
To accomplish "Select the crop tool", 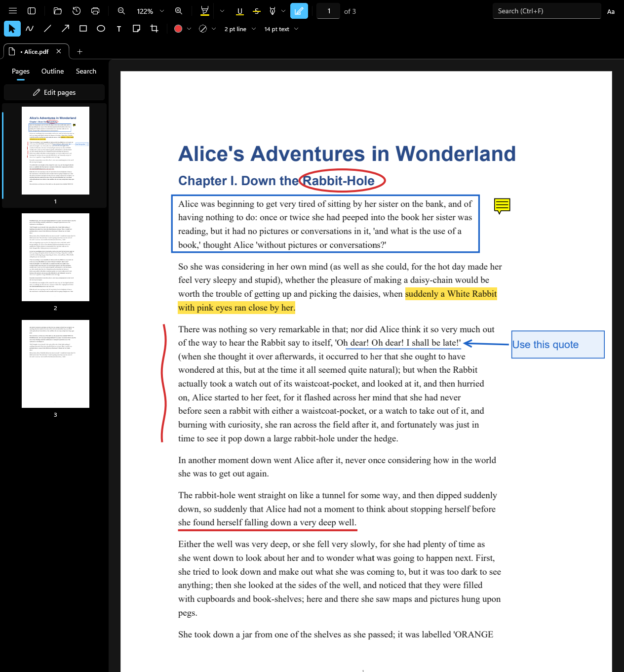I will coord(155,29).
